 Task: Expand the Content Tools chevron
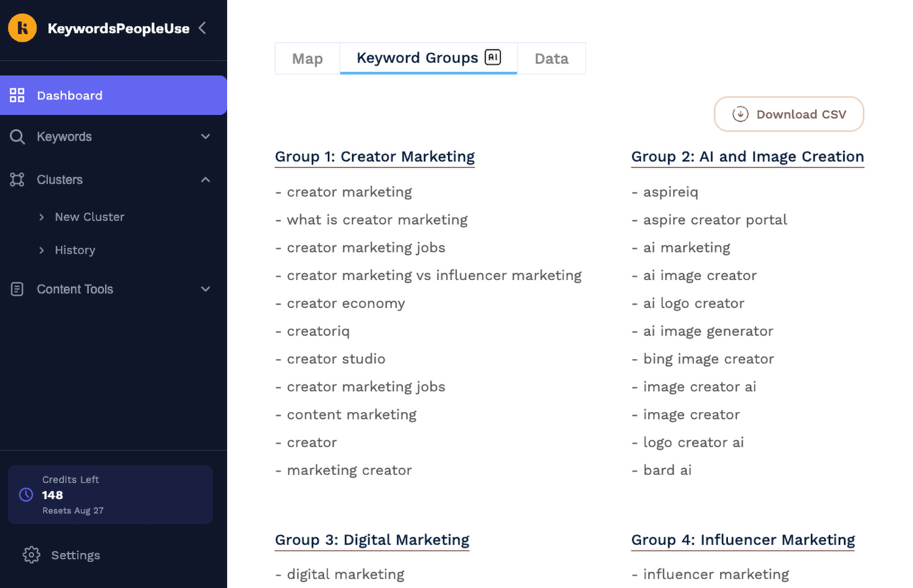[x=206, y=289]
